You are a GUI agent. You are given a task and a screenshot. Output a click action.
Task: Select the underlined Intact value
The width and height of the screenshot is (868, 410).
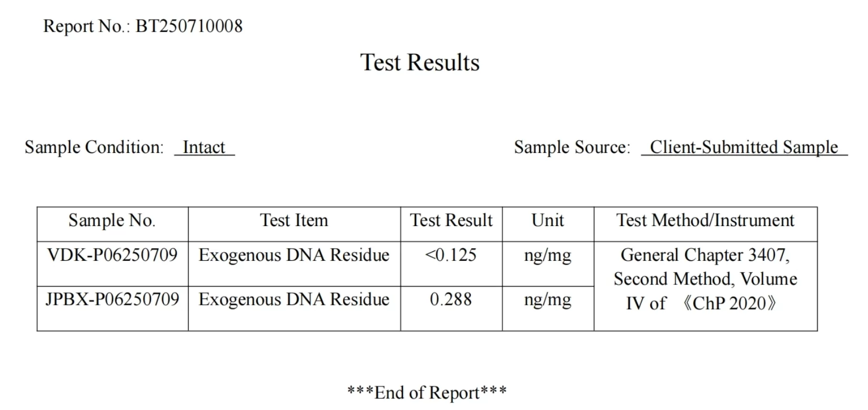pyautogui.click(x=204, y=147)
